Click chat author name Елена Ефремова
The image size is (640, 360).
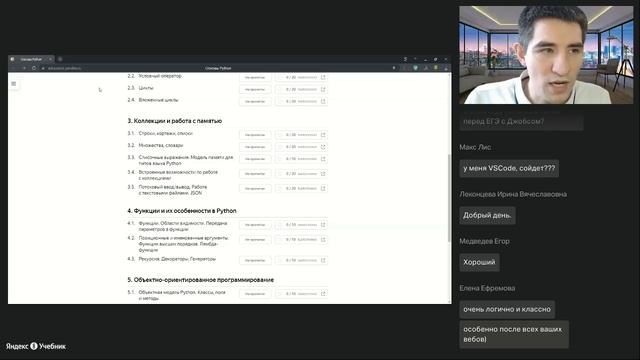[487, 288]
